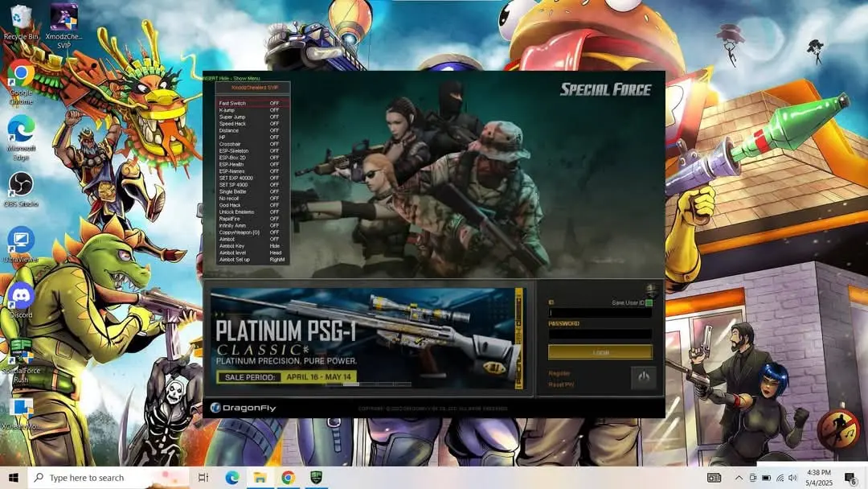
Task: Open the XCheats desktop shortcut near the taskbar
Action: (21, 414)
